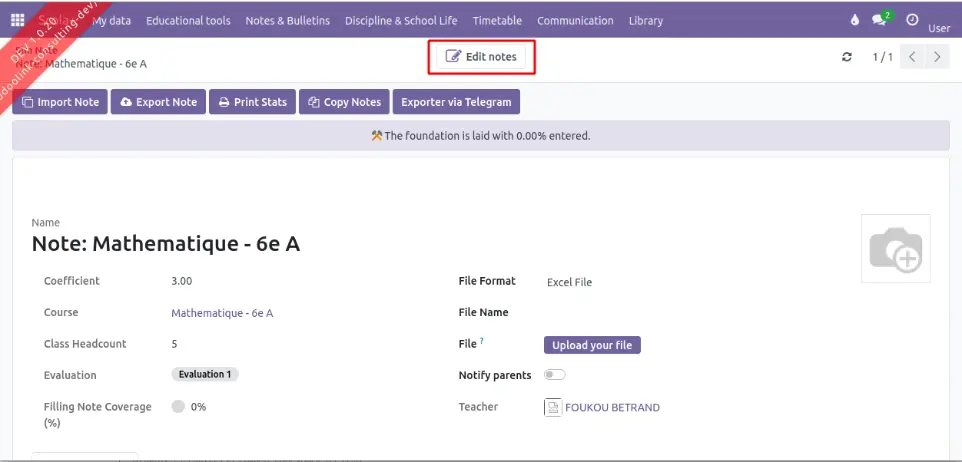This screenshot has width=962, height=462.
Task: Click the droplet icon in top bar
Action: 854,20
